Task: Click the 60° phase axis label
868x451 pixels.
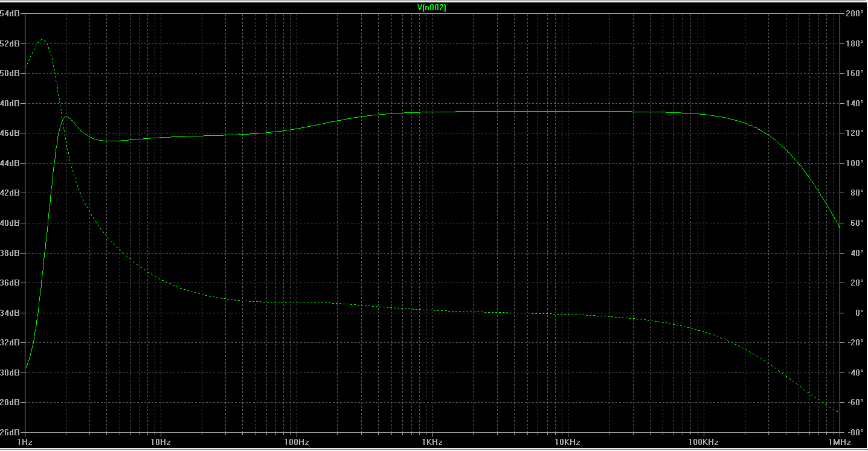Action: 855,223
